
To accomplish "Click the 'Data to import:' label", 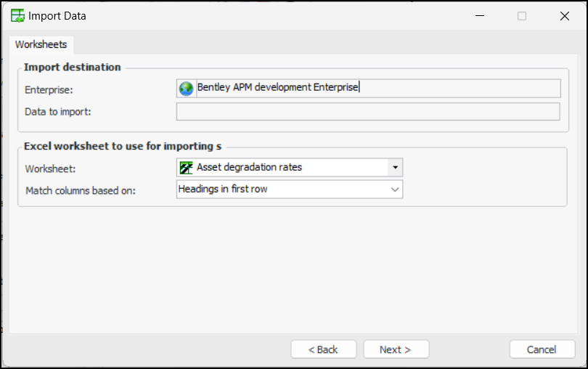I will tap(58, 111).
